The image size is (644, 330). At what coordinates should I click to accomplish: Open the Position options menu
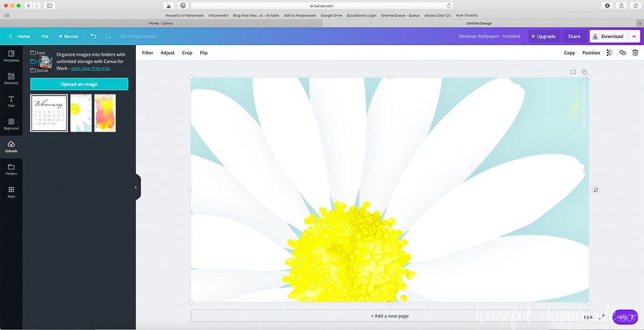tap(591, 52)
